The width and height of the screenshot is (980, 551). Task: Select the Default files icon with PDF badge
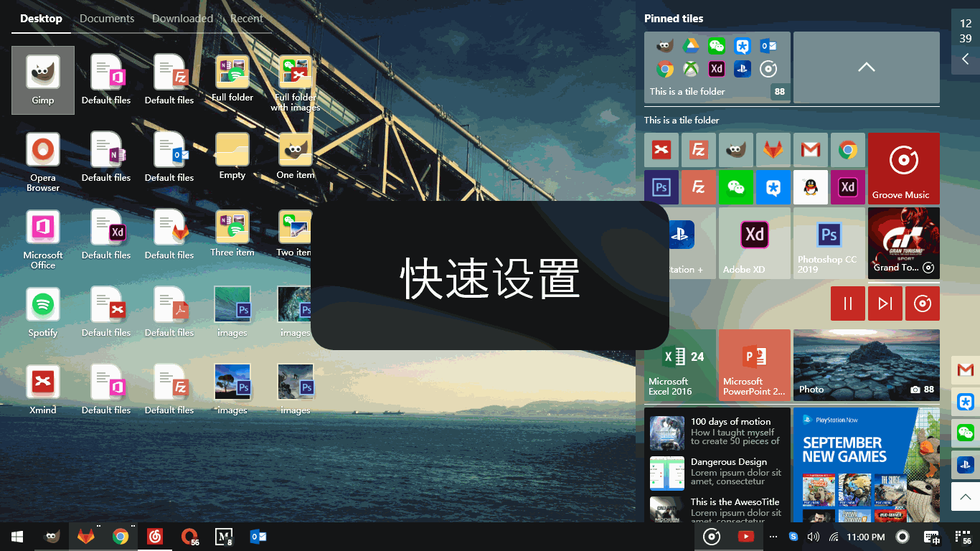[169, 312]
